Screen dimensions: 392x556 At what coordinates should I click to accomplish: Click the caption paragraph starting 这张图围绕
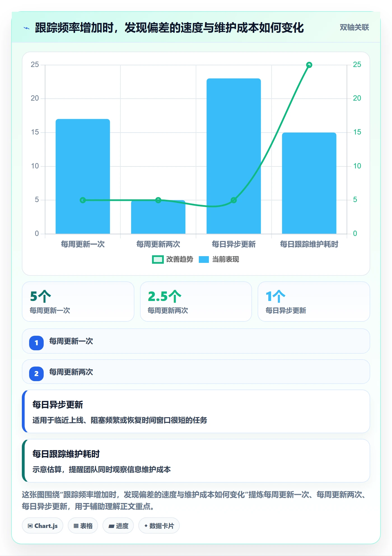point(194,501)
